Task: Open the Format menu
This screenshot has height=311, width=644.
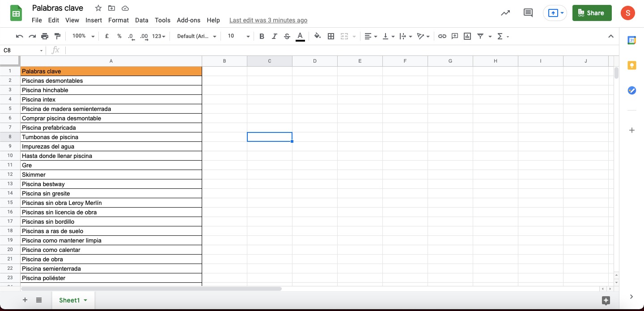Action: (x=118, y=20)
